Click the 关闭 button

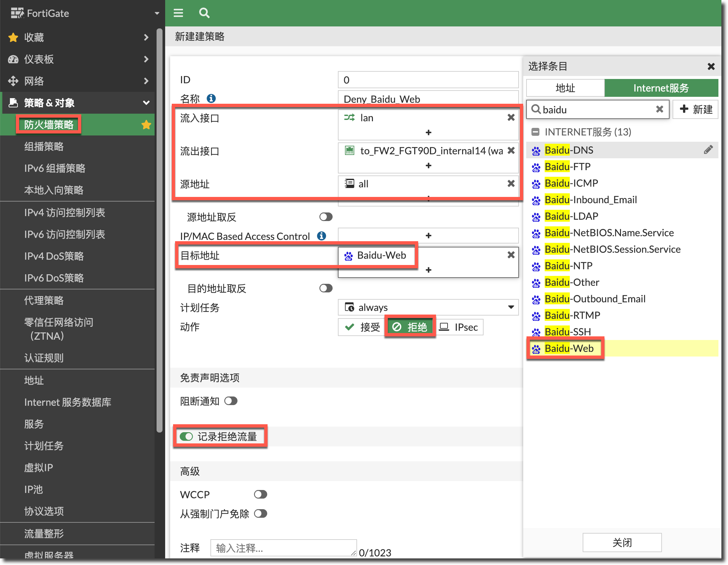pyautogui.click(x=622, y=542)
